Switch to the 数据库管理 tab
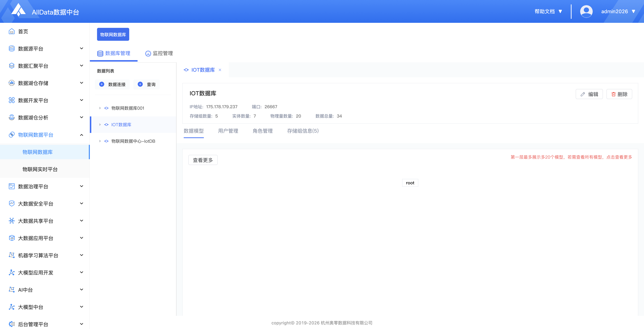The width and height of the screenshot is (644, 329). click(114, 53)
